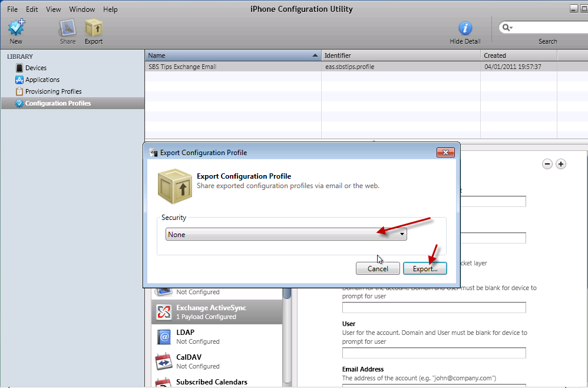Image resolution: width=588 pixels, height=388 pixels.
Task: Click the Share toolbar icon
Action: 67,29
